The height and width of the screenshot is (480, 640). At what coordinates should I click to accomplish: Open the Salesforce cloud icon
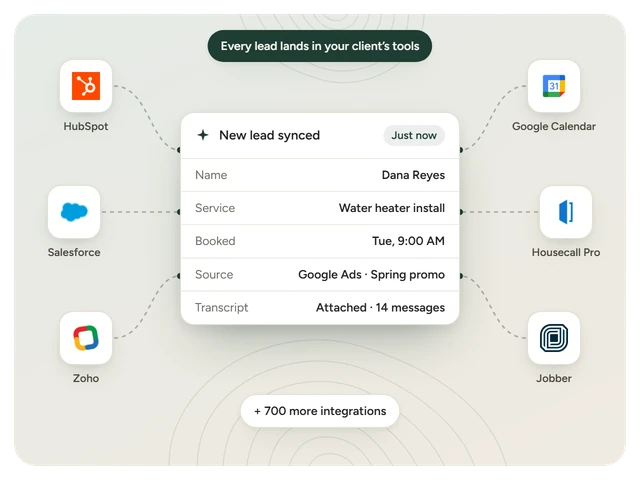(x=74, y=212)
